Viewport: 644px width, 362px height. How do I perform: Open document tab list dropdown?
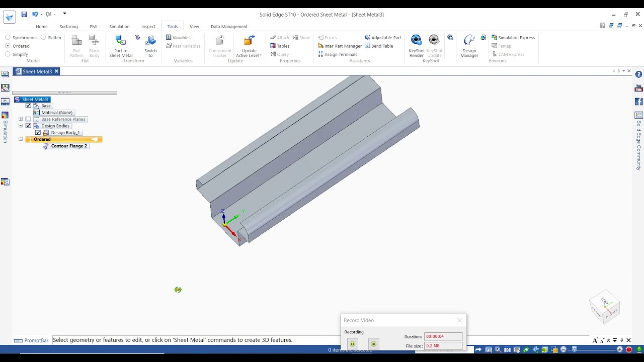(624, 71)
